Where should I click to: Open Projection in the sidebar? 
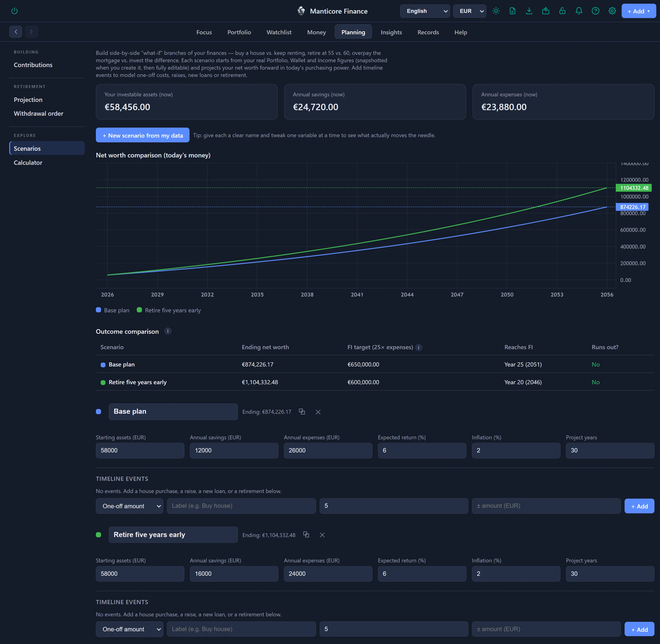click(x=47, y=99)
